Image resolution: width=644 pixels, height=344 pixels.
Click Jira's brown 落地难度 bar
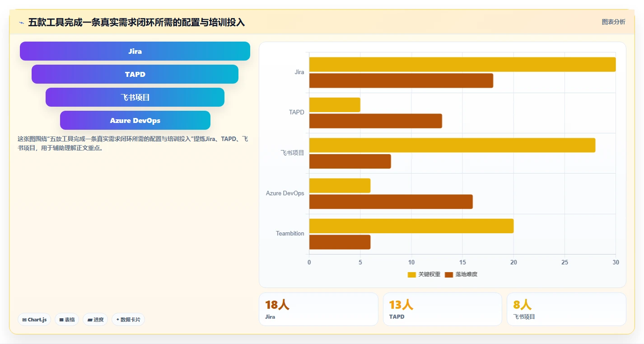tap(401, 80)
